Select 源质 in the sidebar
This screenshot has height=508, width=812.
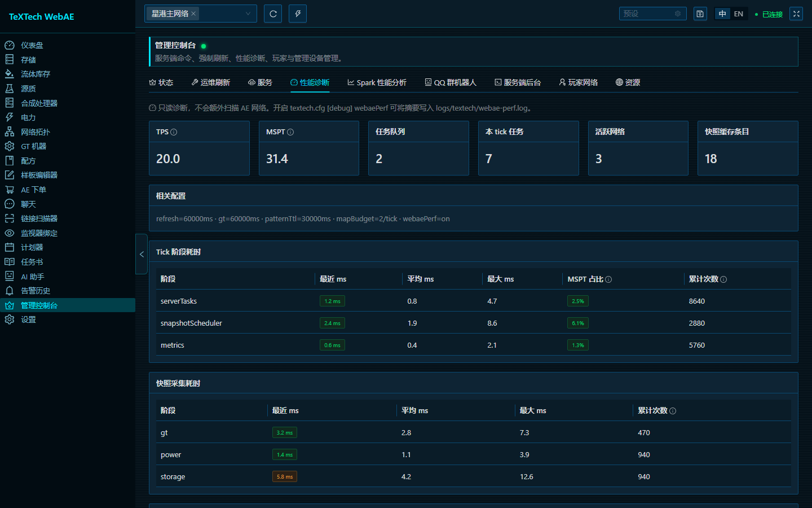[68, 89]
